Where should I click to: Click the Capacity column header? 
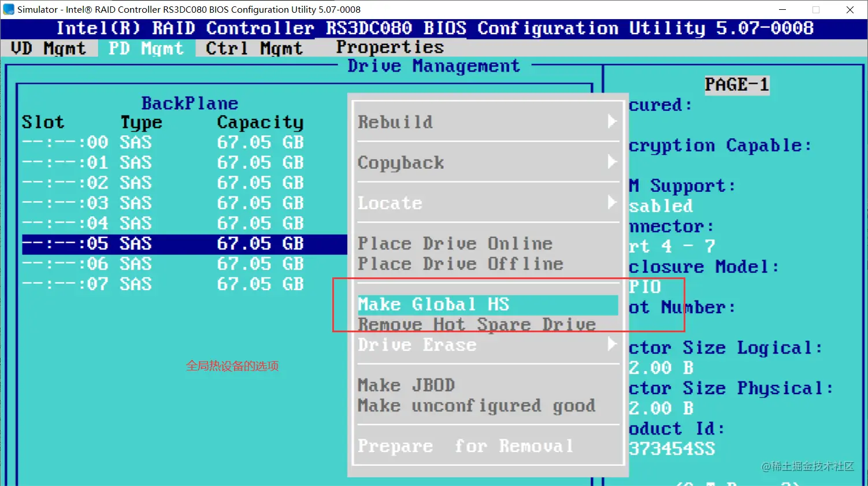tap(260, 123)
